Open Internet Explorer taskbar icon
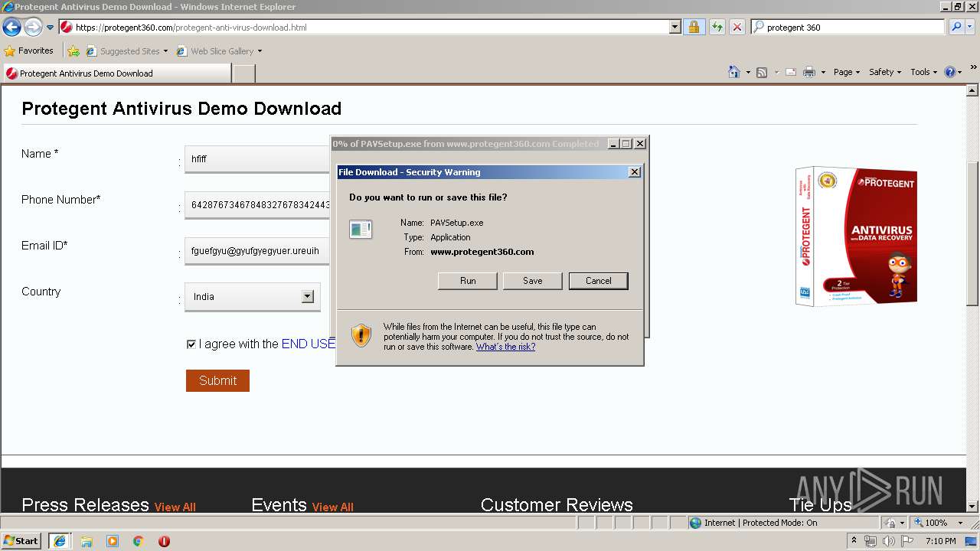980x551 pixels. pos(60,541)
